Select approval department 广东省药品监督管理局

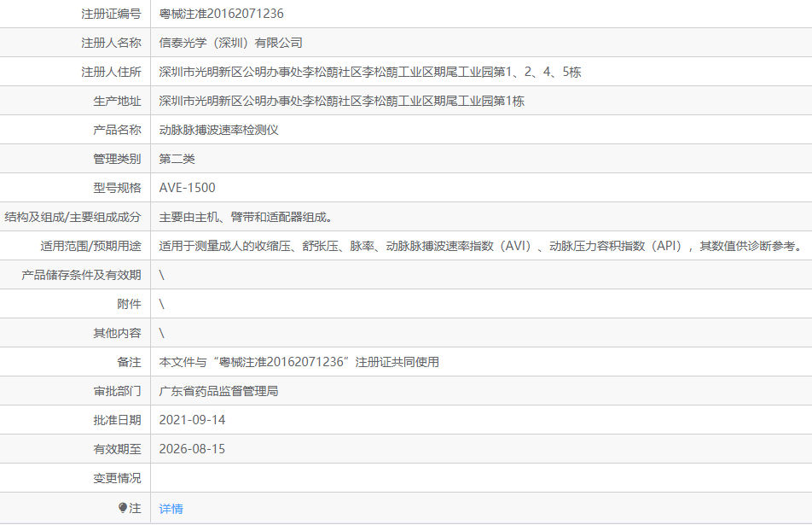218,391
